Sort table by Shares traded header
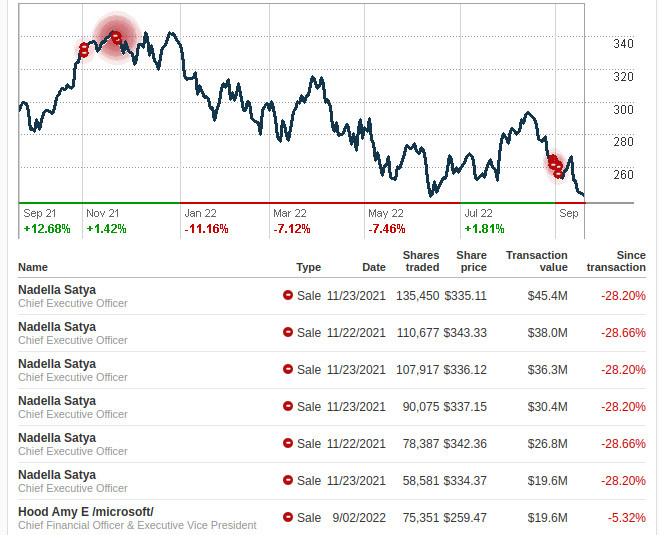 pyautogui.click(x=420, y=261)
